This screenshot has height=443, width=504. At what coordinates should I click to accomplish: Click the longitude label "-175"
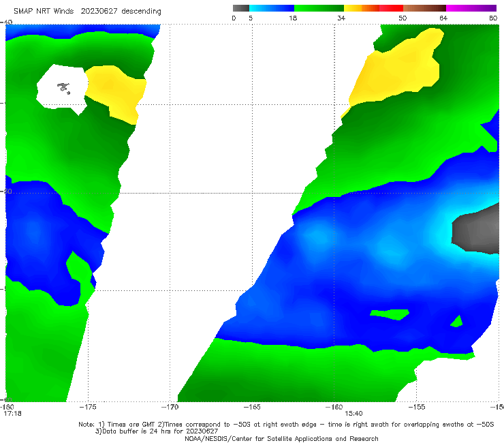pos(88,407)
